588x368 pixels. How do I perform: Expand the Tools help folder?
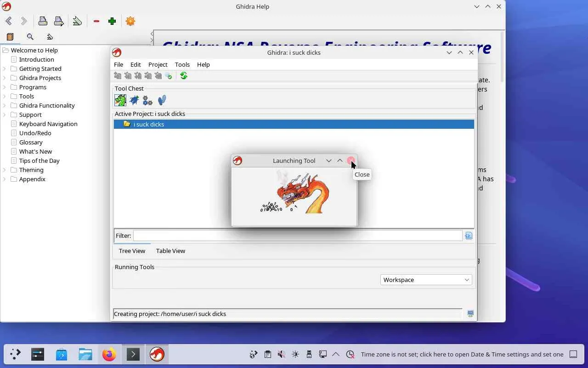click(4, 96)
